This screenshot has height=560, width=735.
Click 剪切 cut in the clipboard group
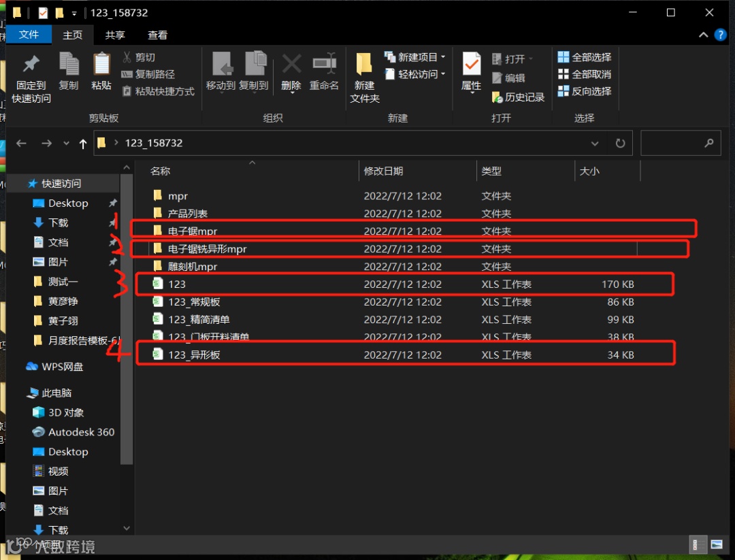pyautogui.click(x=139, y=57)
